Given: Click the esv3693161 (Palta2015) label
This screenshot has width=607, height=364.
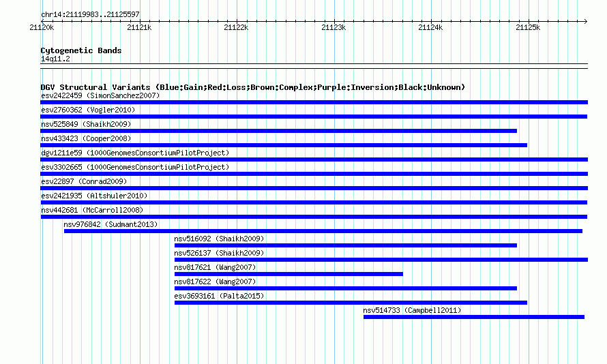Looking at the screenshot, I should (219, 296).
